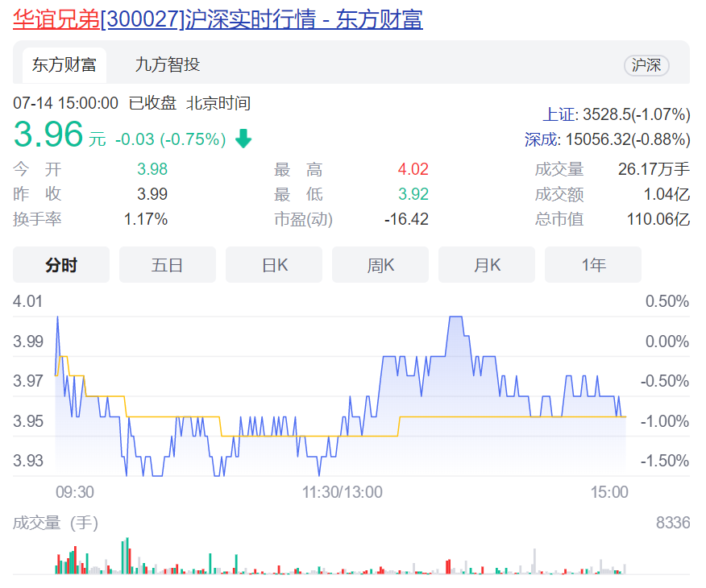Click the -1.50% percent axis label
This screenshot has height=588, width=706.
pos(665,461)
